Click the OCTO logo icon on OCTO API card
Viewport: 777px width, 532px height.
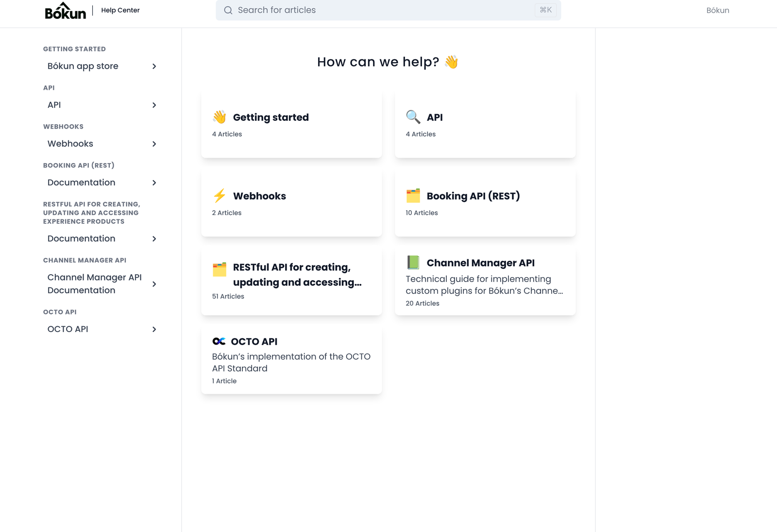tap(219, 341)
